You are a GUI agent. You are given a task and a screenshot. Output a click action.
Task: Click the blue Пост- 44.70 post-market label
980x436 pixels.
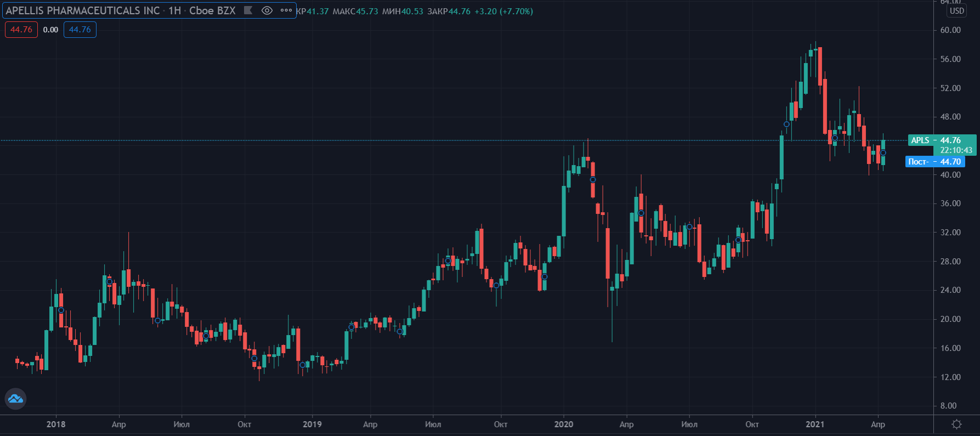pyautogui.click(x=935, y=161)
